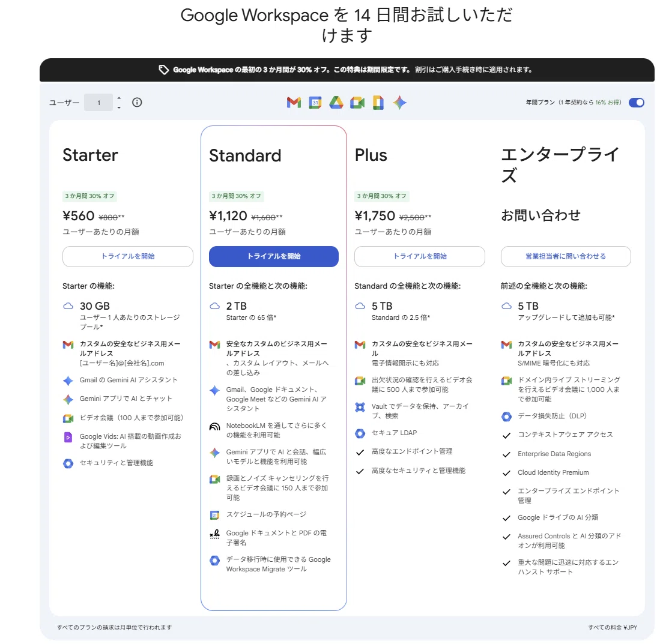Click the Vault icon in Plus list
Viewport: 657px width, 644px height.
pyautogui.click(x=360, y=407)
